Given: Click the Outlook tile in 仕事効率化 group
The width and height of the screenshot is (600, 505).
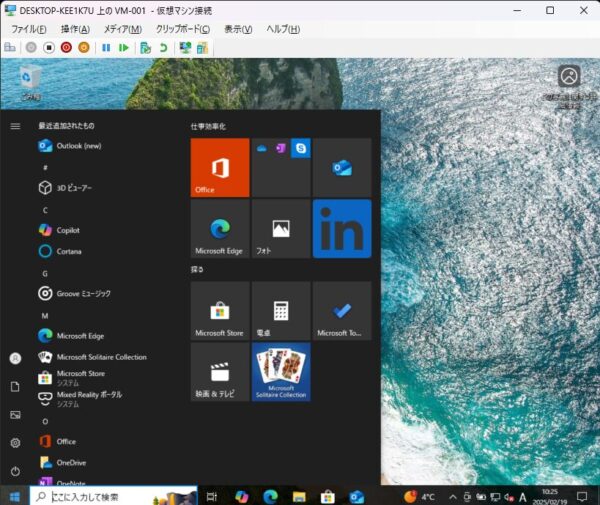Looking at the screenshot, I should [x=342, y=168].
